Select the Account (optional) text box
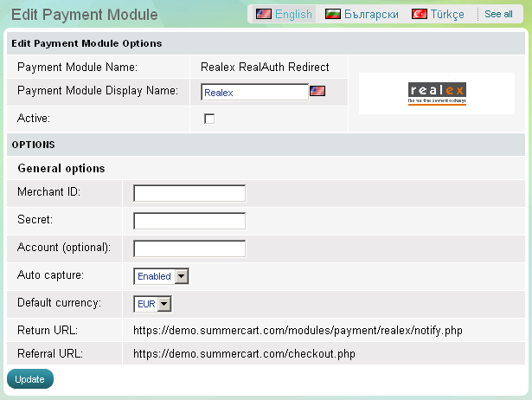532x400 pixels. pyautogui.click(x=189, y=248)
